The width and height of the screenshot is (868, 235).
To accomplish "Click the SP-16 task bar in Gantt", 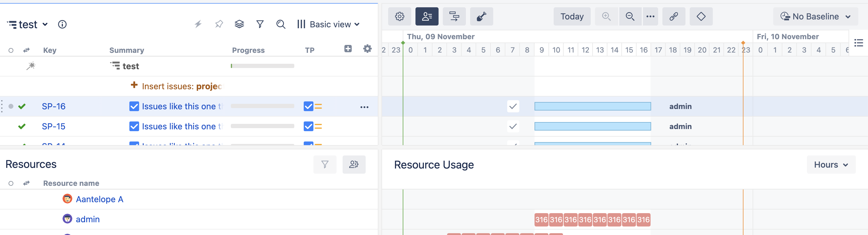I will pyautogui.click(x=592, y=106).
